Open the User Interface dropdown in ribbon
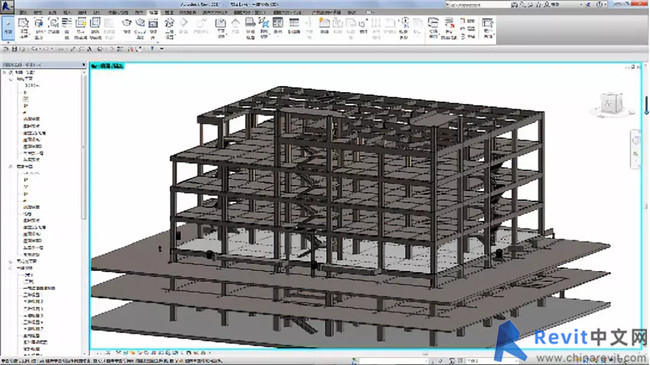The width and height of the screenshot is (650, 365). click(x=488, y=28)
